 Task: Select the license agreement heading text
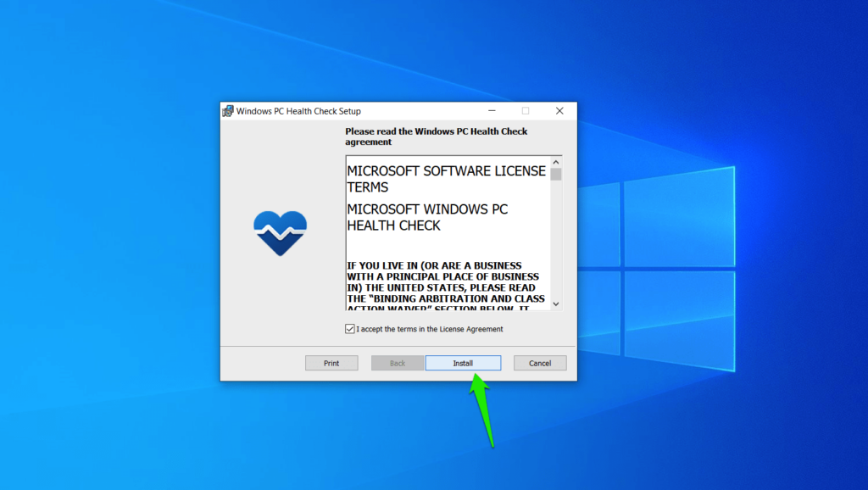pyautogui.click(x=436, y=136)
